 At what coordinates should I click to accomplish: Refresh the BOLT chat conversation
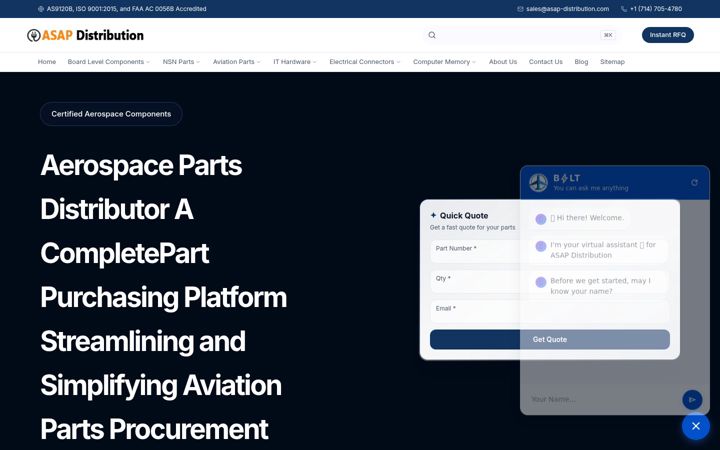point(694,183)
